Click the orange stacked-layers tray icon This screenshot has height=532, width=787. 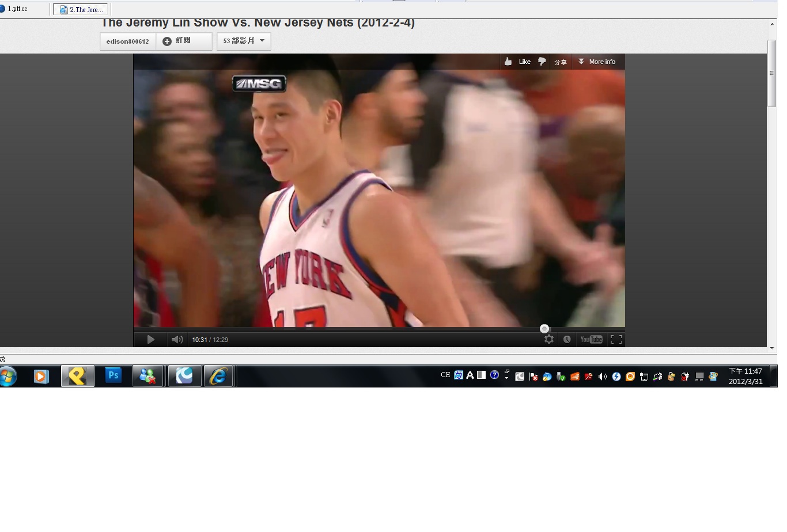click(x=575, y=377)
